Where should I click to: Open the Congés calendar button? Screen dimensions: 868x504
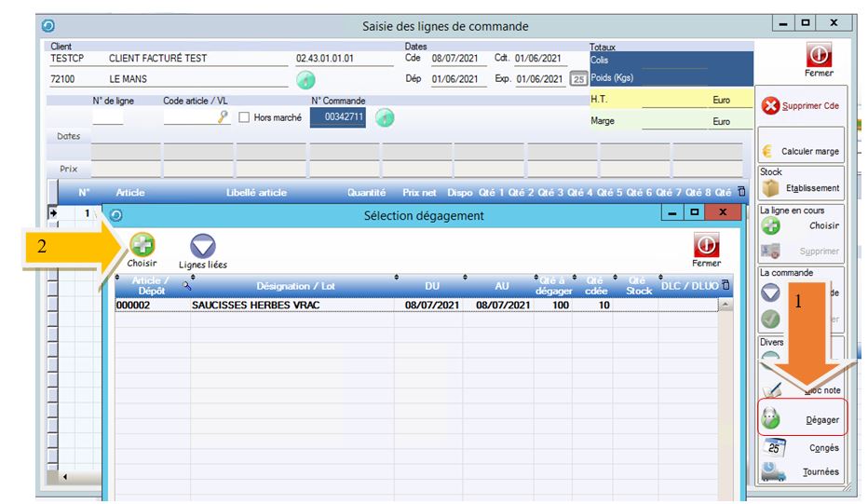coord(801,448)
